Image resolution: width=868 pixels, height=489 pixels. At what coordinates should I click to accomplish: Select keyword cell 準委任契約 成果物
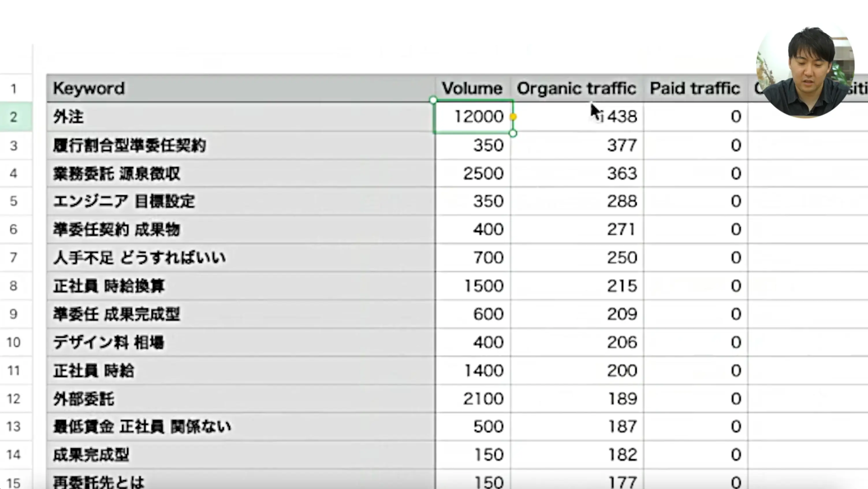241,229
